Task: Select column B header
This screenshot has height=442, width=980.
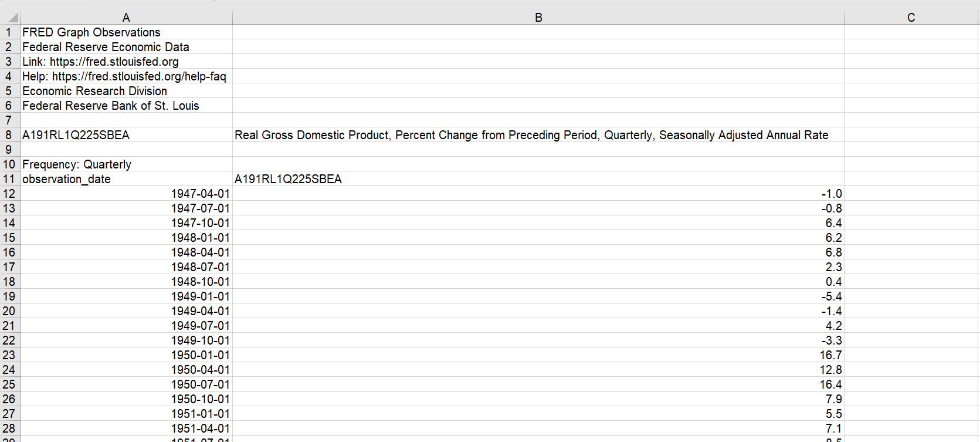Action: 538,18
